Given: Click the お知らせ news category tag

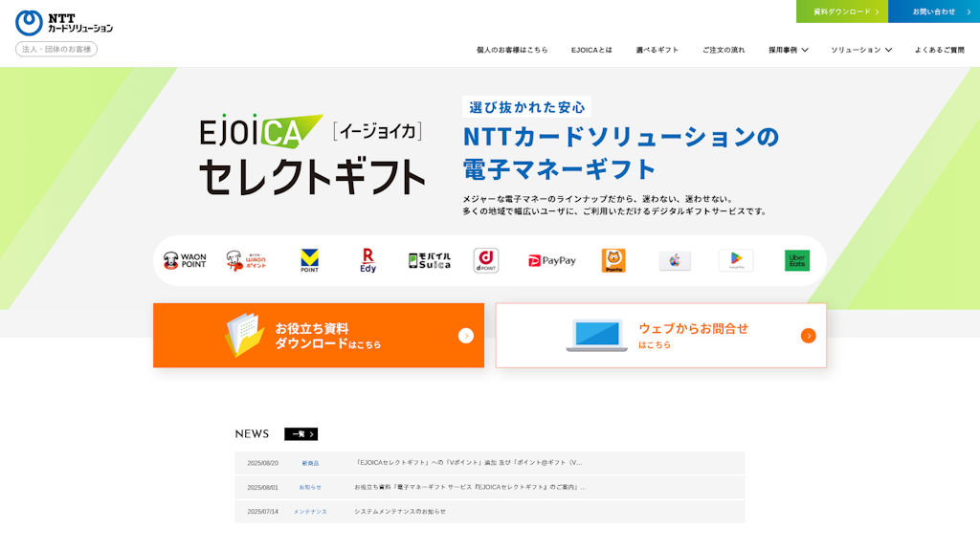Looking at the screenshot, I should click(x=310, y=487).
